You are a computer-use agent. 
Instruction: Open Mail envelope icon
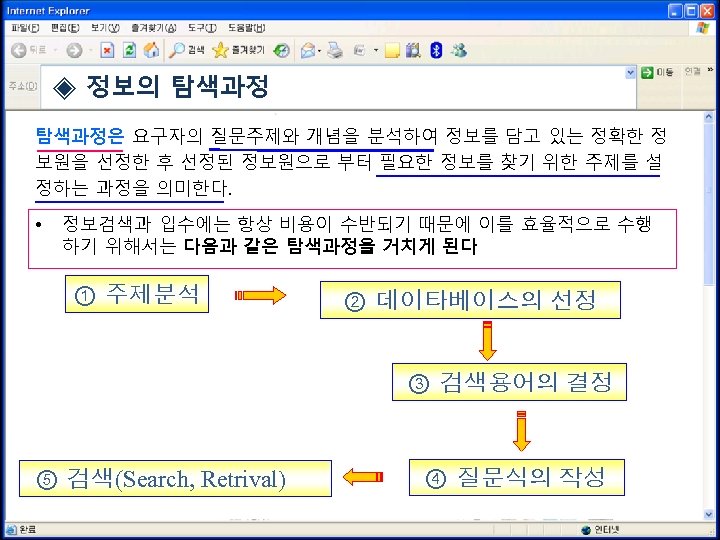307,50
